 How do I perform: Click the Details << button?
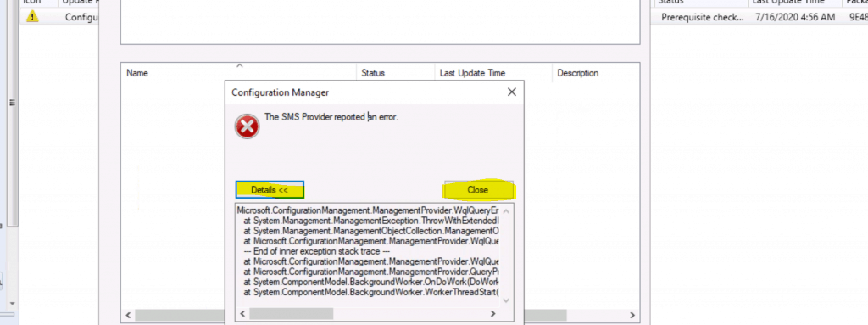[270, 190]
